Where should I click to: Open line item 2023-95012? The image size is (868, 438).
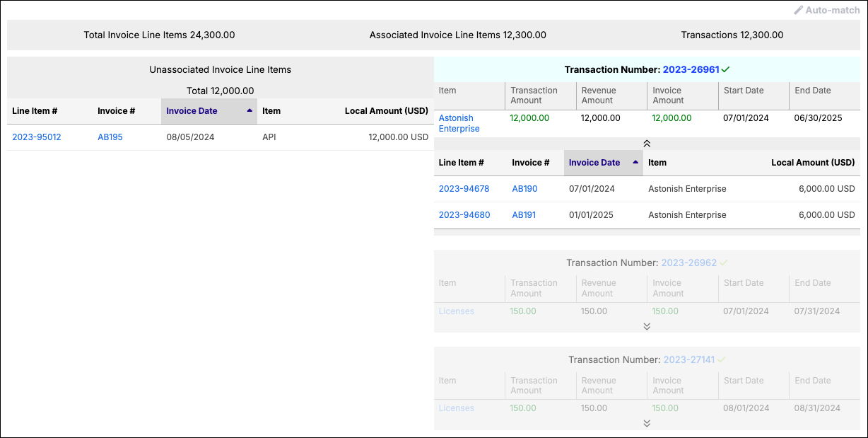click(37, 137)
